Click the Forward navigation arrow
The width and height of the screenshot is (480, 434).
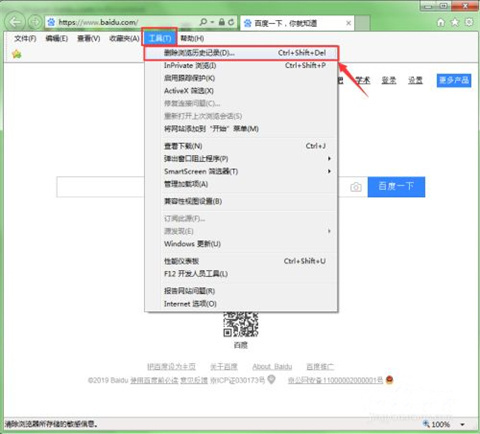[x=35, y=22]
